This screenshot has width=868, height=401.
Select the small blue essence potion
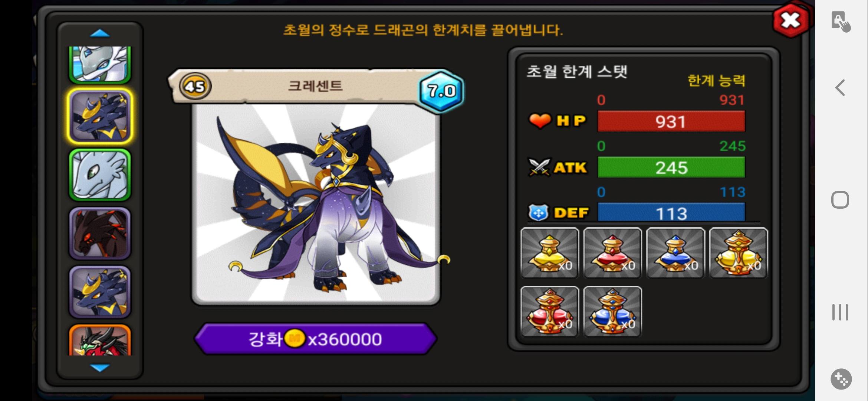pyautogui.click(x=675, y=253)
